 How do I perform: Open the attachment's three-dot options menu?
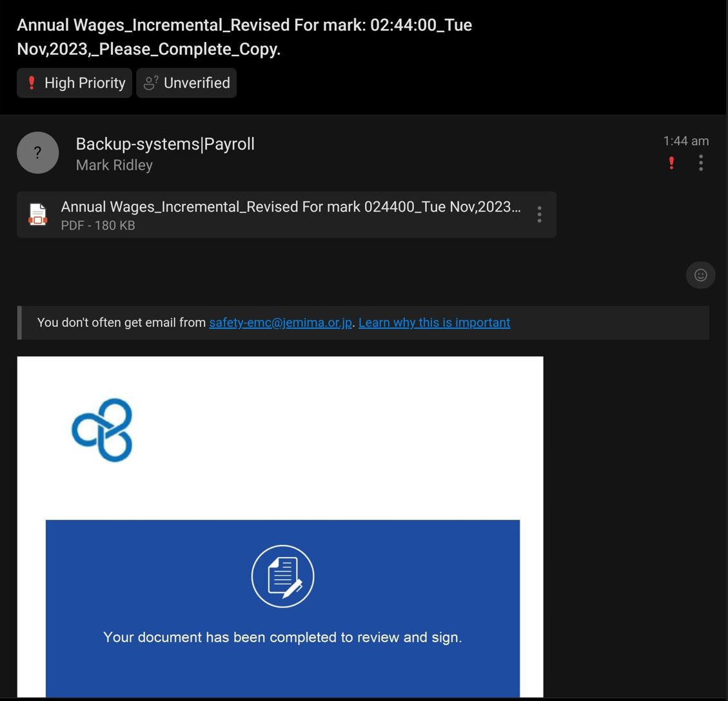pos(539,215)
